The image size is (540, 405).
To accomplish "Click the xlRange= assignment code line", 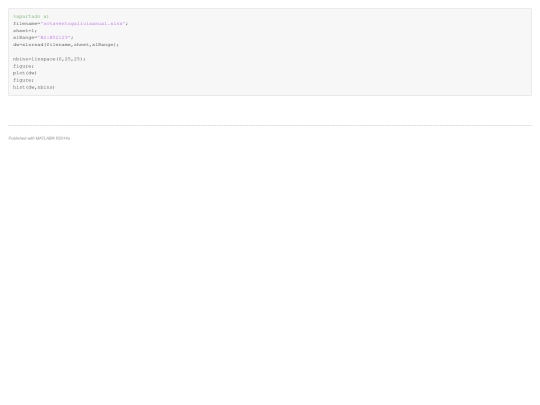I will click(x=43, y=37).
